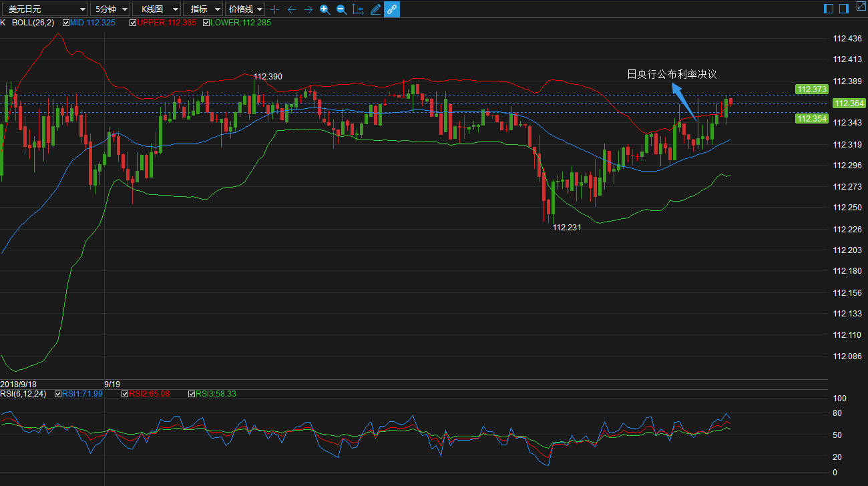Viewport: 868px width, 486px height.
Task: Open the 5分钟 timeframe dropdown
Action: pos(110,9)
